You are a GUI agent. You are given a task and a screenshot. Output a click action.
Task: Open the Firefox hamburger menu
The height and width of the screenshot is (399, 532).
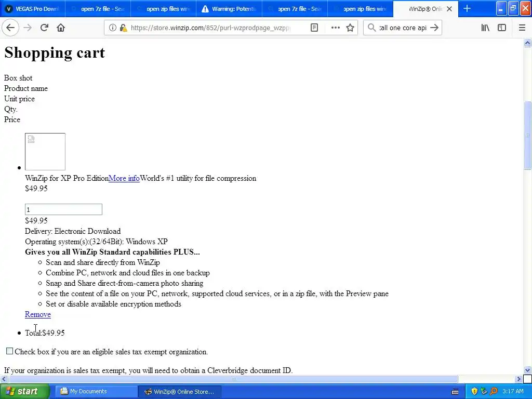[x=522, y=28]
